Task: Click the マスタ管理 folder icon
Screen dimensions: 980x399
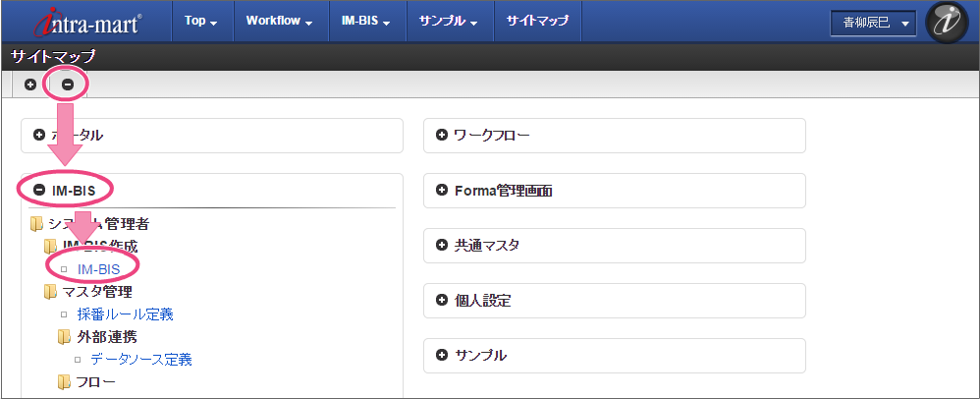Action: [x=50, y=291]
